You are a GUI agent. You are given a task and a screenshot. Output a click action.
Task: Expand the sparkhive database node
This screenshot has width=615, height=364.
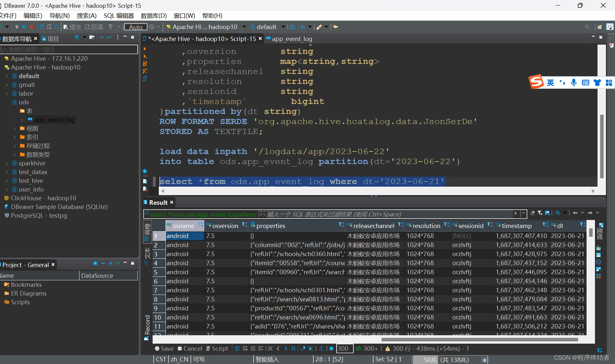[x=7, y=163]
